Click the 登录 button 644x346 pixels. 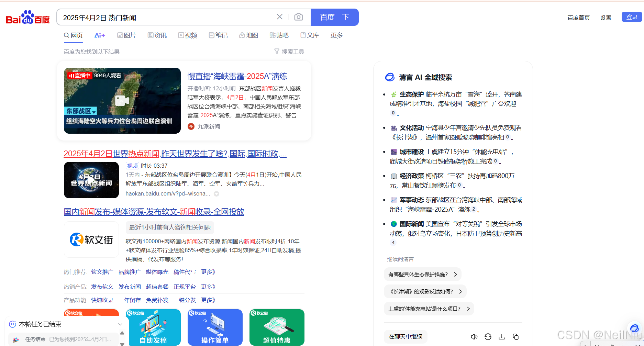click(x=632, y=17)
